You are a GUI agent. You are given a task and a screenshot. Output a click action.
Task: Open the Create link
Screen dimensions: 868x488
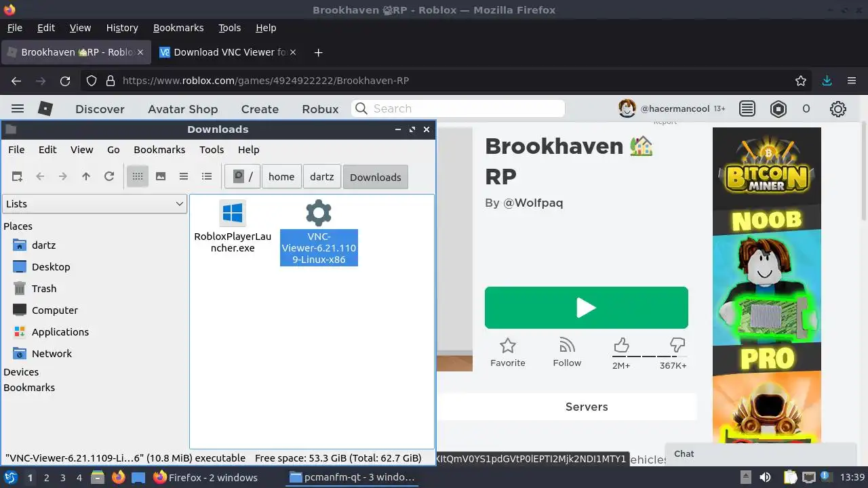(x=260, y=108)
